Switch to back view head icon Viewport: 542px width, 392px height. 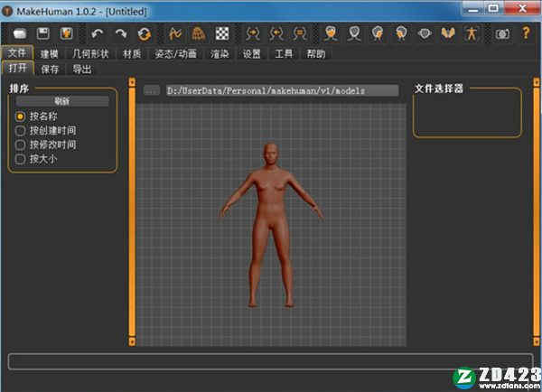(354, 34)
